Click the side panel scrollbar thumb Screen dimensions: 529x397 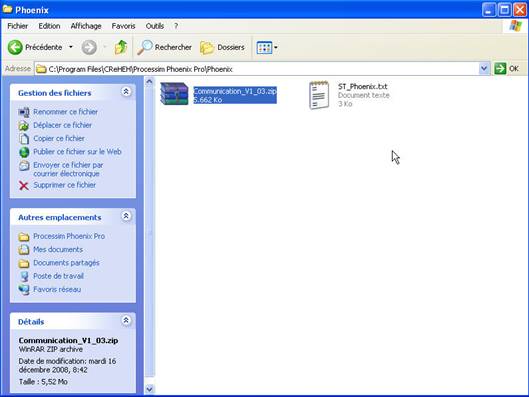point(149,231)
